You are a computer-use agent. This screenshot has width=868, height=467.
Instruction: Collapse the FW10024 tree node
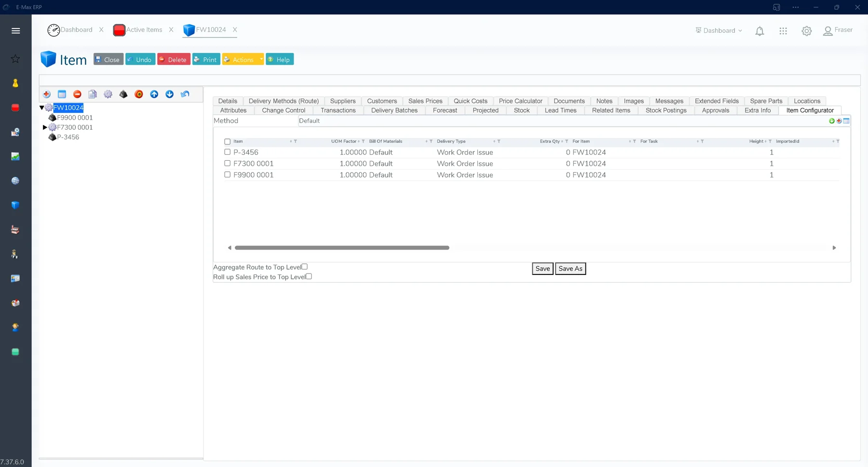pos(42,108)
